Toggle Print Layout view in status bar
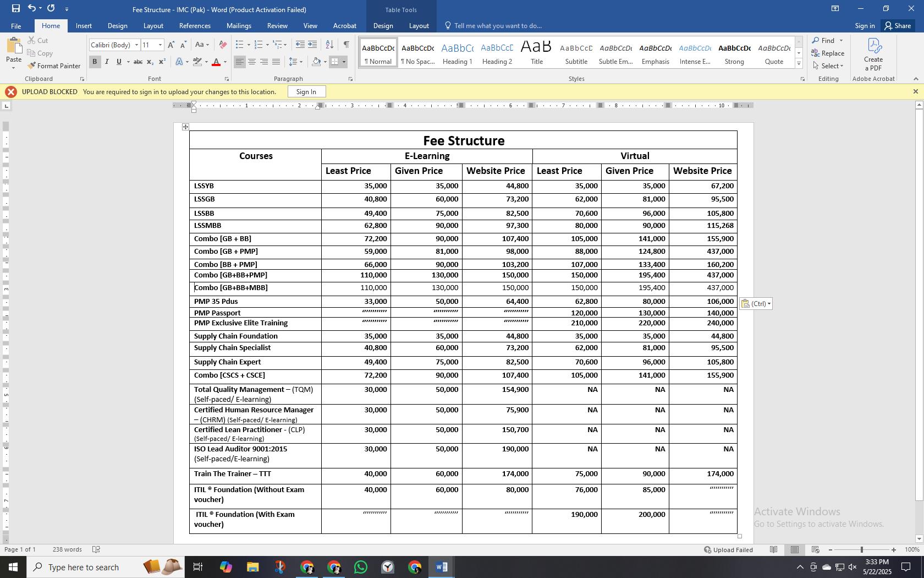The image size is (924, 578). (794, 549)
